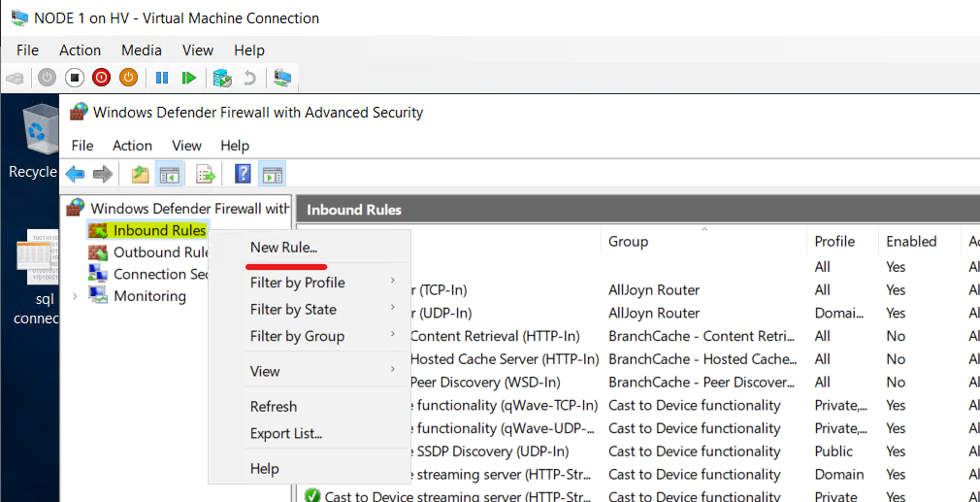Click the Export List toolbar icon
The height and width of the screenshot is (502, 980).
[206, 175]
